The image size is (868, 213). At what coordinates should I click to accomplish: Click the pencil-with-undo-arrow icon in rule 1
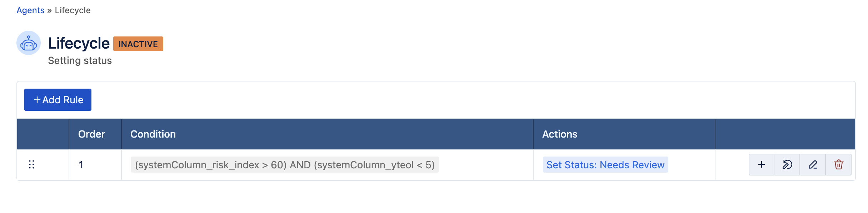tap(787, 164)
